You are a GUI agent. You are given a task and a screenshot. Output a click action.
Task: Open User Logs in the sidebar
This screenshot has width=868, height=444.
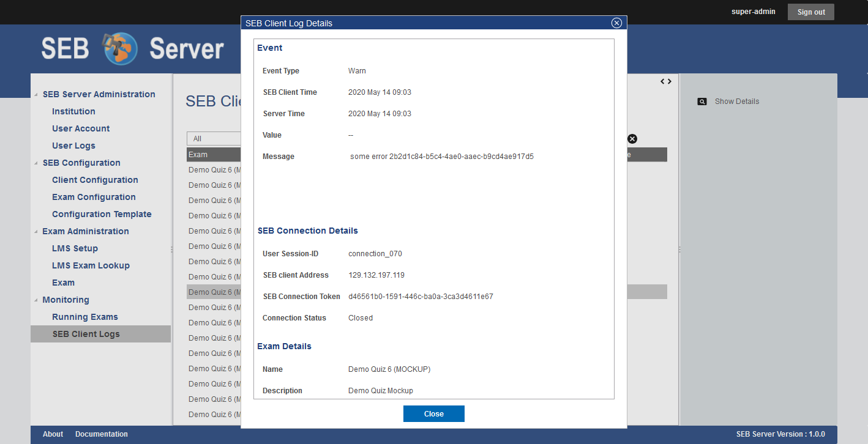tap(73, 146)
